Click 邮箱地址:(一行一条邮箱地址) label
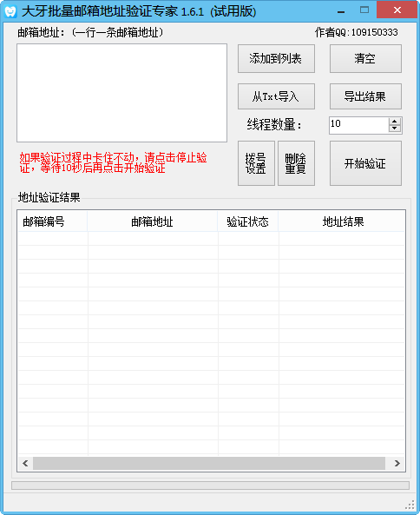This screenshot has height=515, width=420. point(90,32)
